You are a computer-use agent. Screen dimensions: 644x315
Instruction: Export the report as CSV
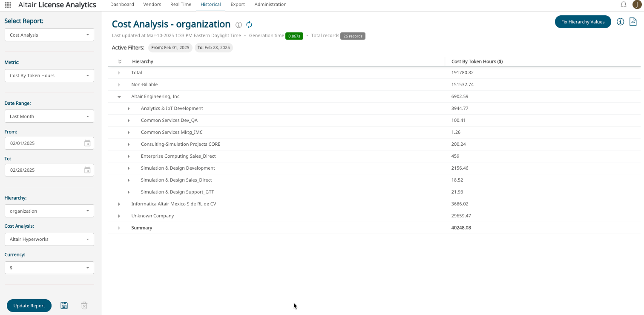tap(633, 22)
